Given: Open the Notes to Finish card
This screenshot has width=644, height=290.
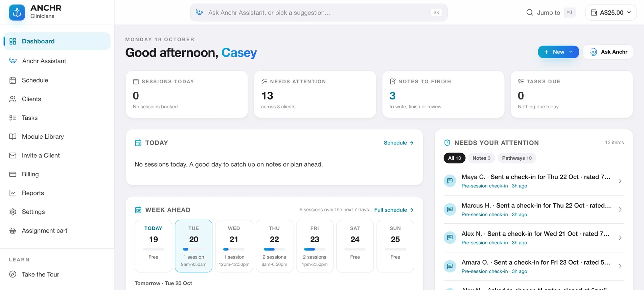Looking at the screenshot, I should [443, 94].
